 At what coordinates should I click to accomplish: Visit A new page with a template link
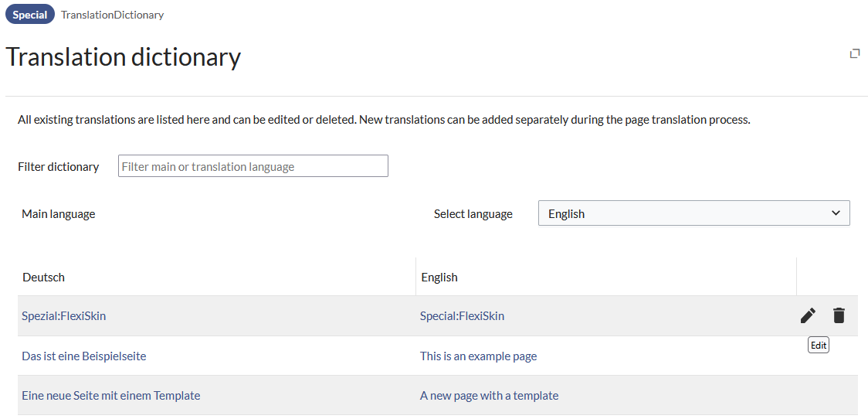pos(489,395)
